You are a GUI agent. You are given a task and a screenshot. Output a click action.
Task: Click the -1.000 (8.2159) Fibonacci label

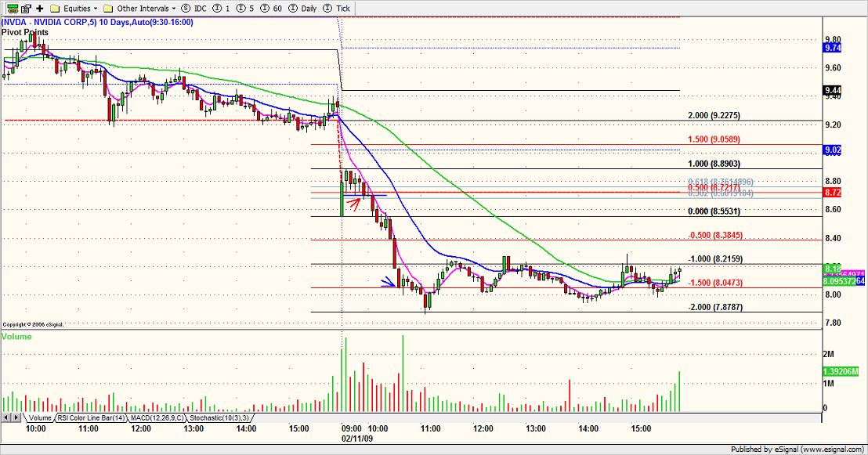[715, 258]
